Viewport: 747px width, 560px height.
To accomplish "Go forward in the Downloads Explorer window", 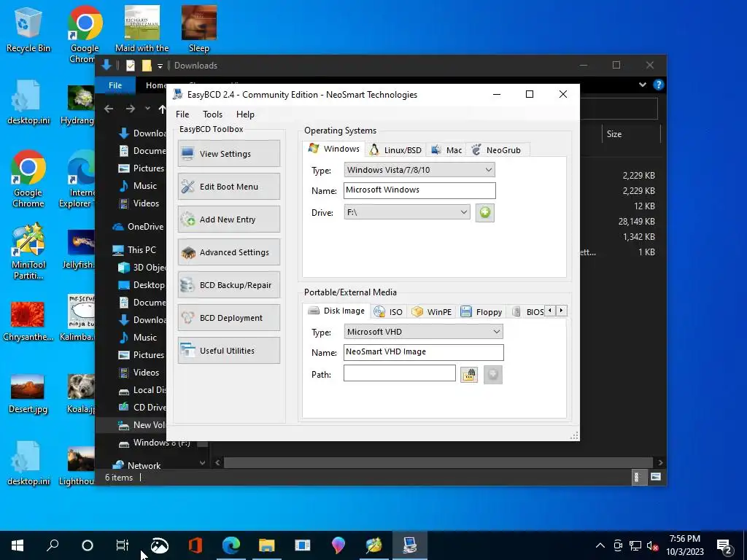I will [x=130, y=109].
